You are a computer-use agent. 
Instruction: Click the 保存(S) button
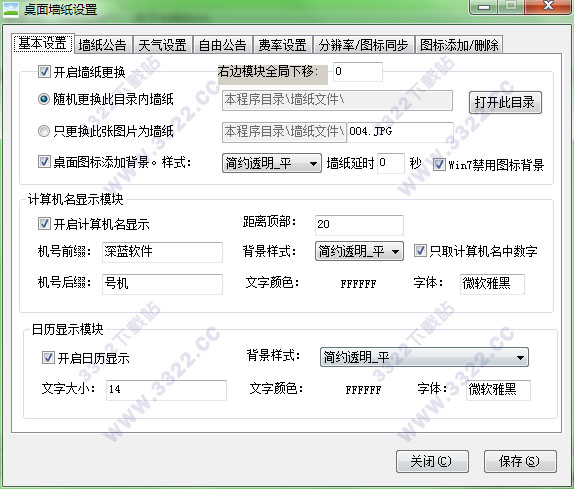520,461
